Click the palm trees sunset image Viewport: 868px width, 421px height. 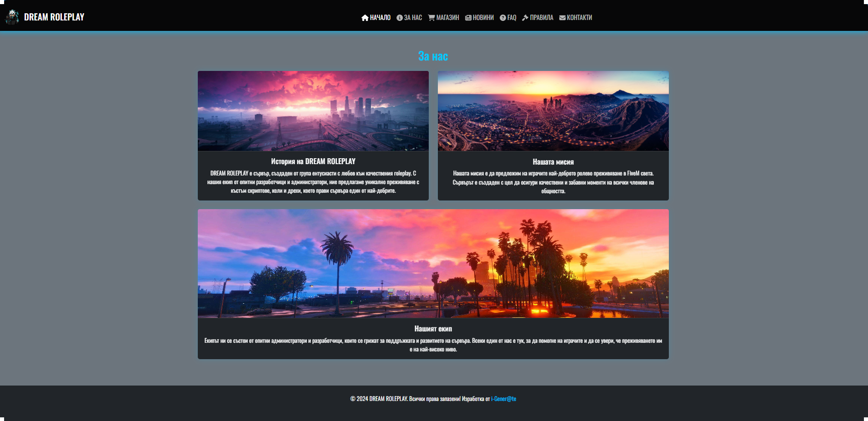coord(433,263)
